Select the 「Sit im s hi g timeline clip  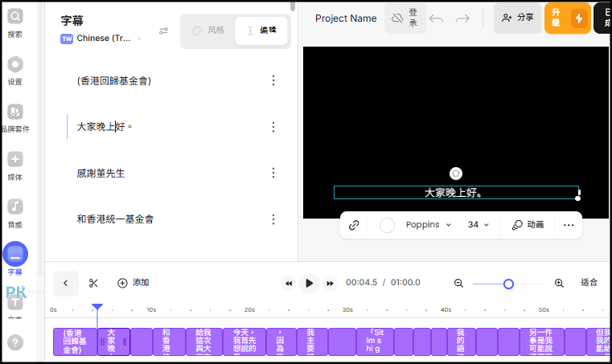point(375,342)
